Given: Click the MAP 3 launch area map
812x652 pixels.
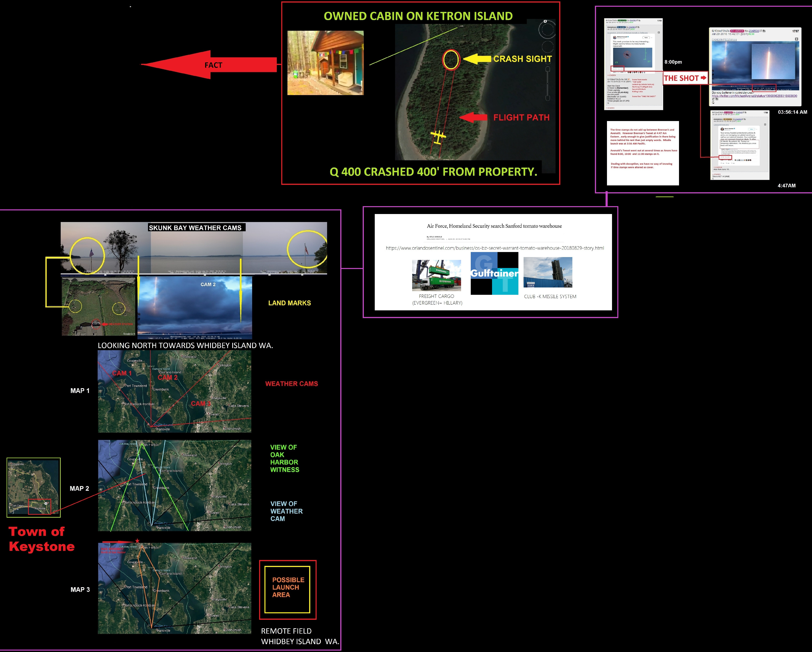Looking at the screenshot, I should tap(174, 588).
